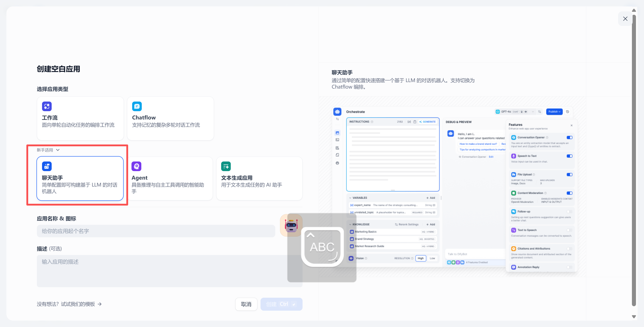644x327 pixels.
Task: Close the create app dialog
Action: 625,19
